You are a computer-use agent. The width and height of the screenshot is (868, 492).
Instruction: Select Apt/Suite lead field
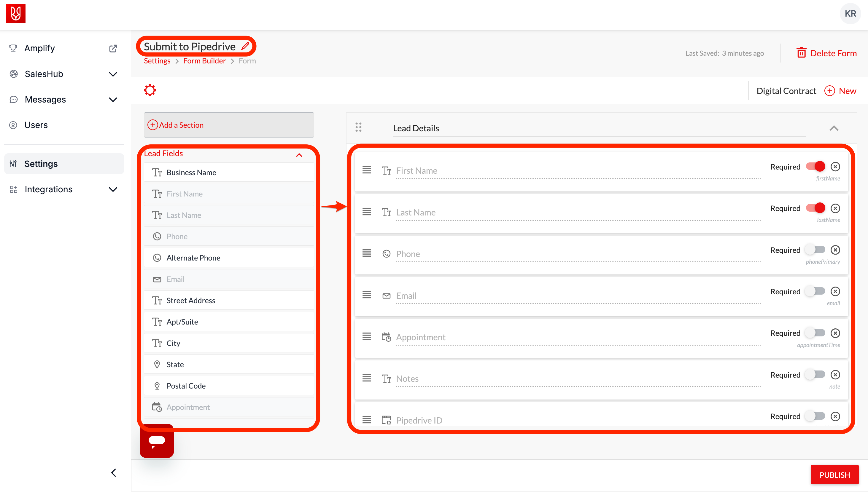pyautogui.click(x=229, y=322)
